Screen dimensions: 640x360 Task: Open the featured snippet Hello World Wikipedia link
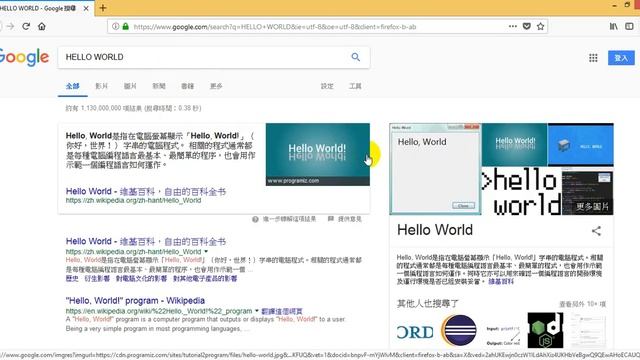coord(146,191)
